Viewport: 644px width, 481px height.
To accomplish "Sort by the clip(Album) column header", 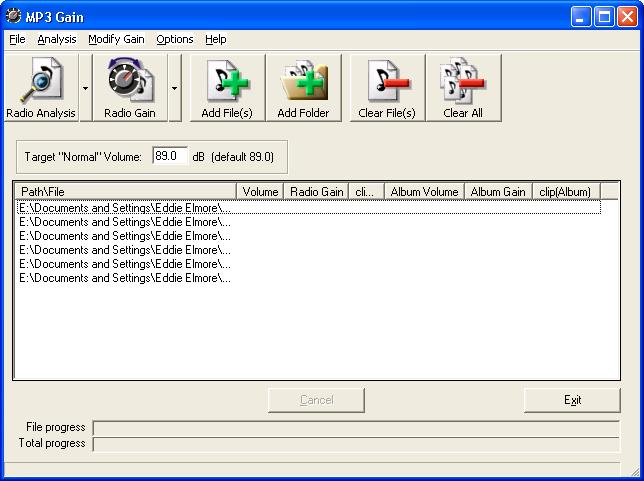I will point(566,192).
